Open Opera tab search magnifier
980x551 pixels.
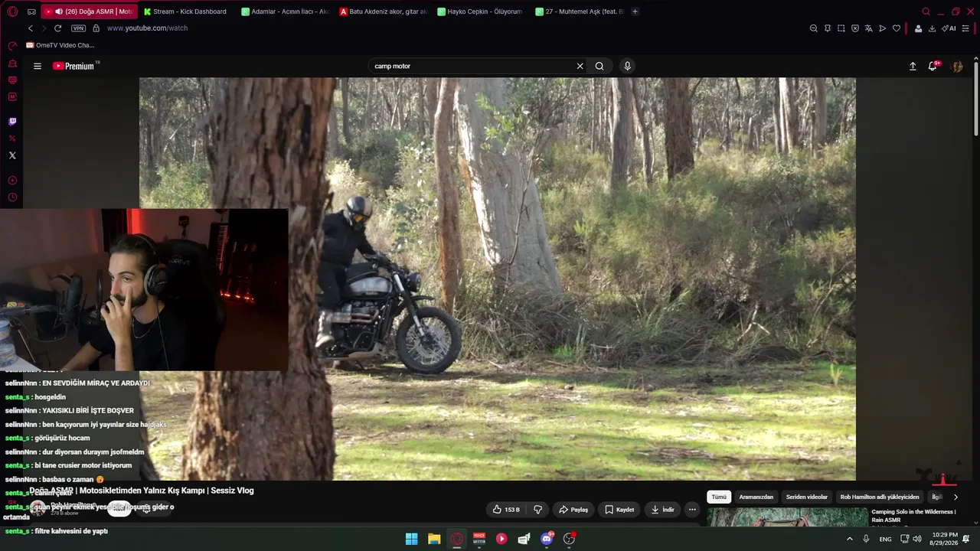(x=926, y=11)
